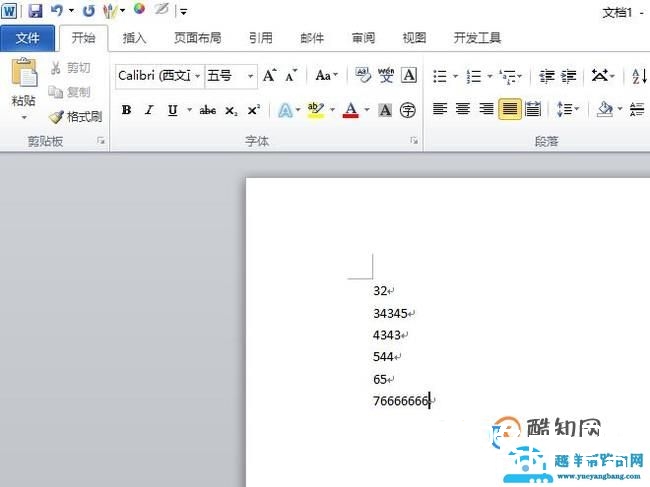Click the 复制 (Copy) button
650x487 pixels.
70,92
